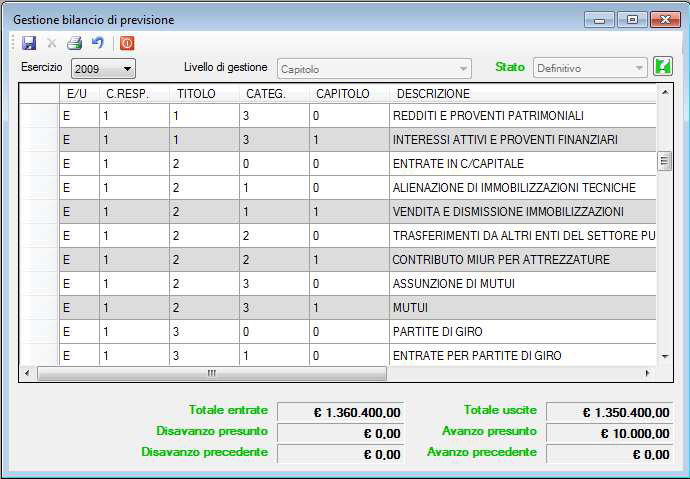Click the Totale entrate amount field
Screen dimensions: 690x479
tap(341, 412)
